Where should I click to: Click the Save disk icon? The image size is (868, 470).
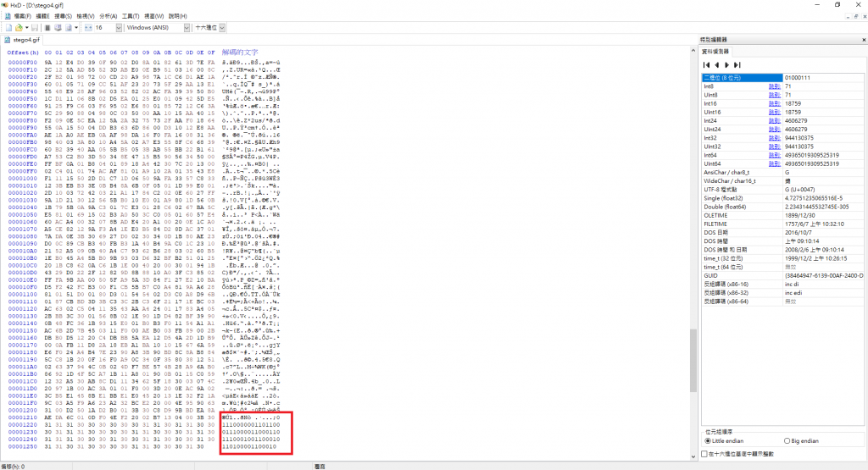(x=34, y=28)
